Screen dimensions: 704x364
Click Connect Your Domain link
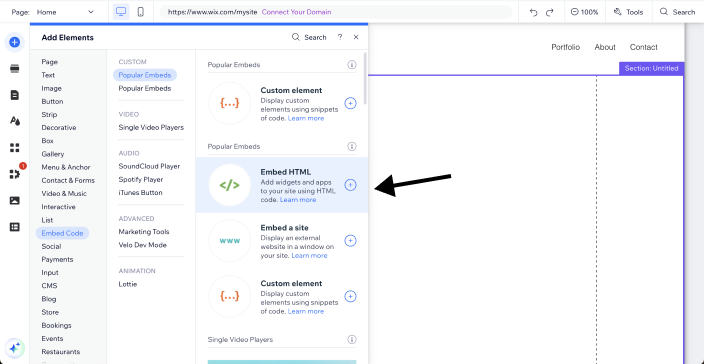pyautogui.click(x=296, y=12)
